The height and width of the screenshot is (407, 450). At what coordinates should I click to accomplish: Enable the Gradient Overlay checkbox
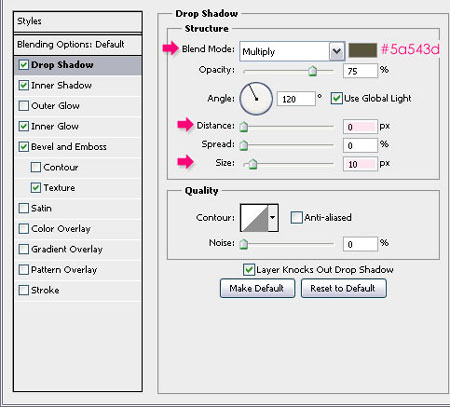(x=24, y=249)
